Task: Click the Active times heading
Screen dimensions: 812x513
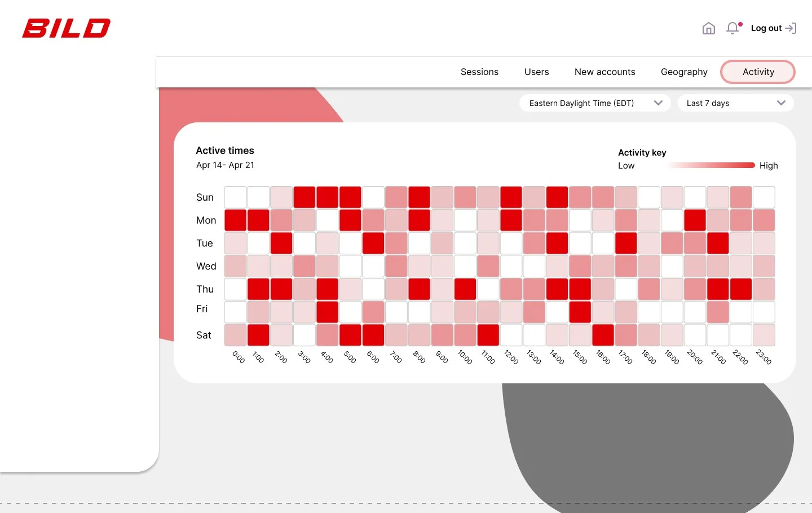Action: 225,151
